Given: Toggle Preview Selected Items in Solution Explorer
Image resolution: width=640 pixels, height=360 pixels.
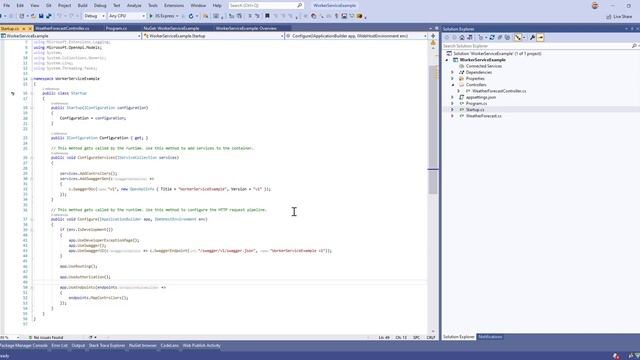Looking at the screenshot, I should click(x=540, y=38).
